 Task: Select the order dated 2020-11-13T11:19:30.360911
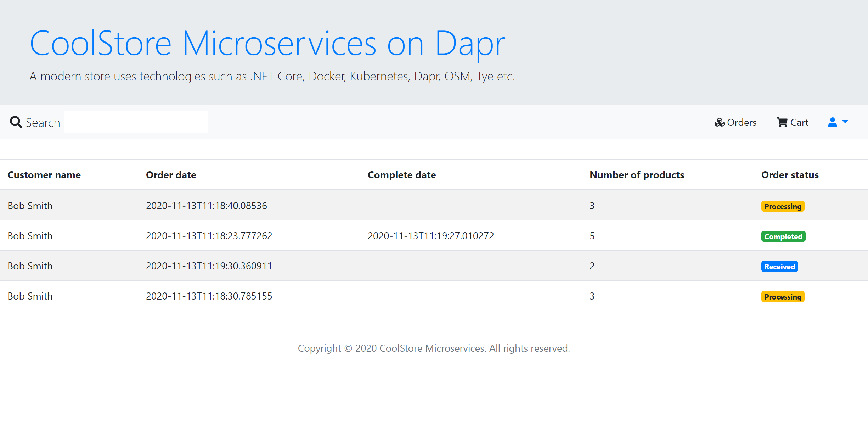click(x=209, y=266)
